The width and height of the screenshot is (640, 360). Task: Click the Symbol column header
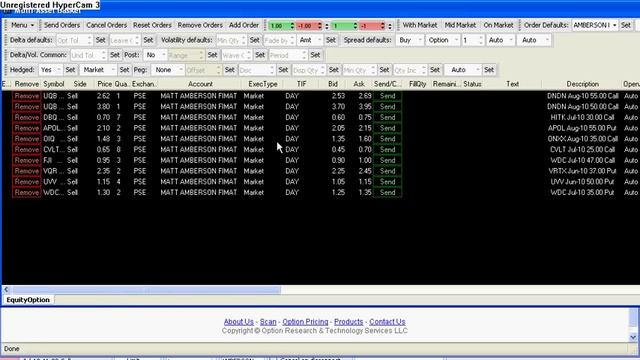click(53, 84)
